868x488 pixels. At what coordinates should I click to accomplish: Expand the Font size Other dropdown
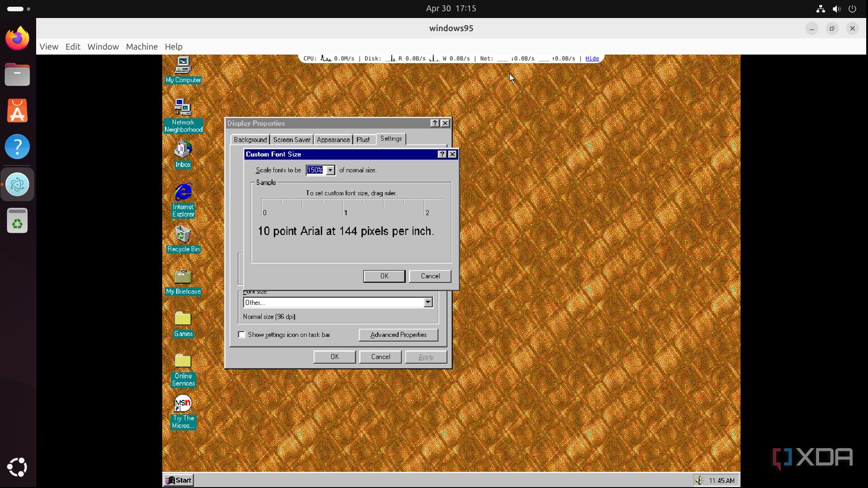pos(428,302)
